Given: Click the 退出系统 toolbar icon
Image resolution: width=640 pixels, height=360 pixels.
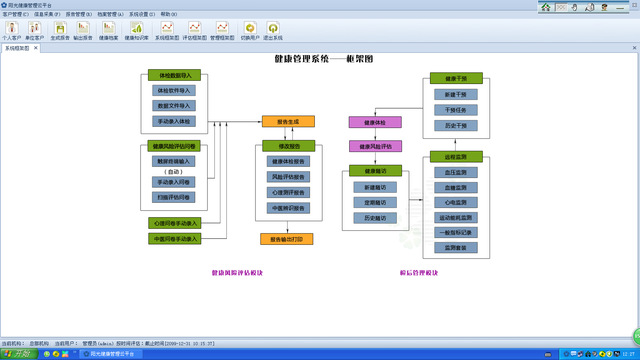Looking at the screenshot, I should coord(273,31).
